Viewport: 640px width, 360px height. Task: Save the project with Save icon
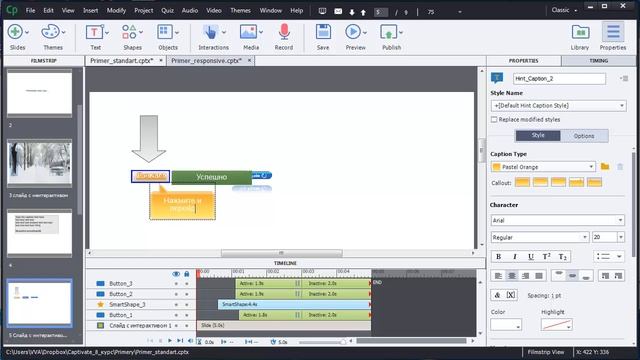coord(323,32)
